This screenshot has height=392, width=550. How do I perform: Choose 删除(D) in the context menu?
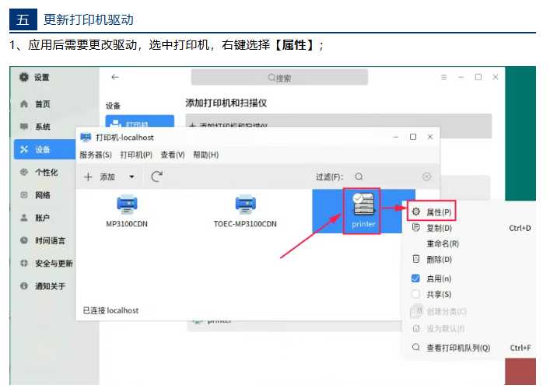point(439,259)
